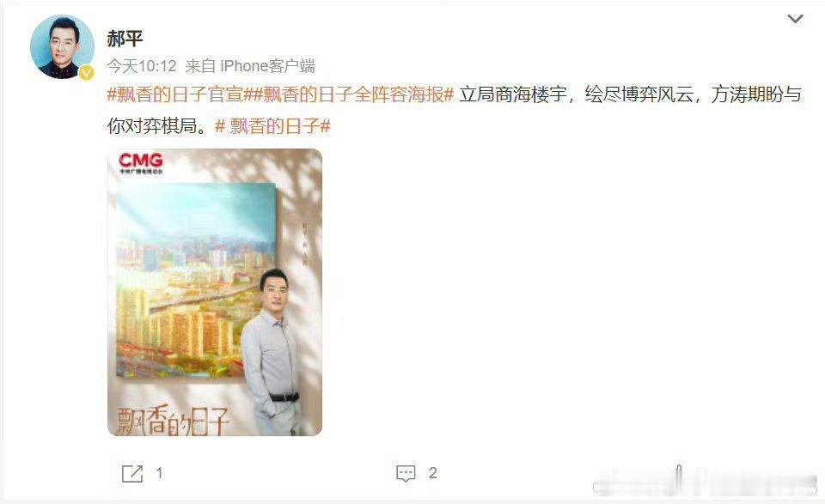Viewport: 825px width, 504px height.
Task: Tap the repost share icon
Action: [x=132, y=473]
